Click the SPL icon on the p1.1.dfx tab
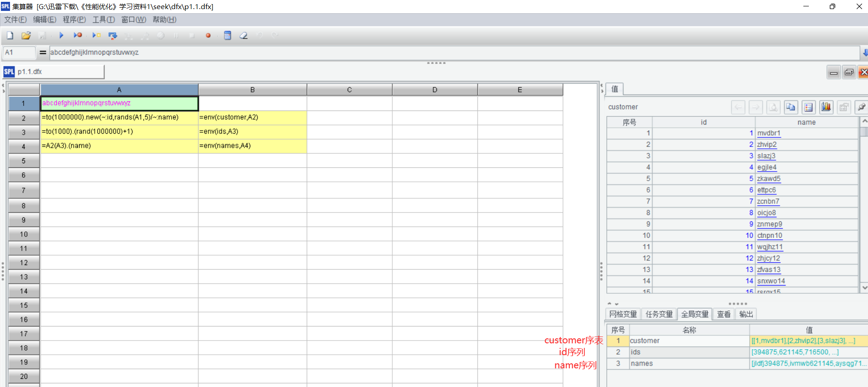 point(9,72)
